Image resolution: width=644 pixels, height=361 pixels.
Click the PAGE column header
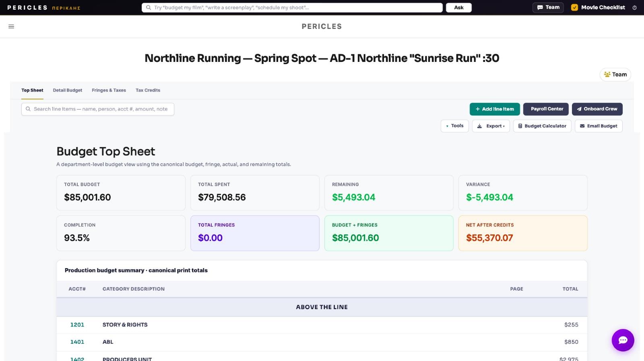point(517,289)
